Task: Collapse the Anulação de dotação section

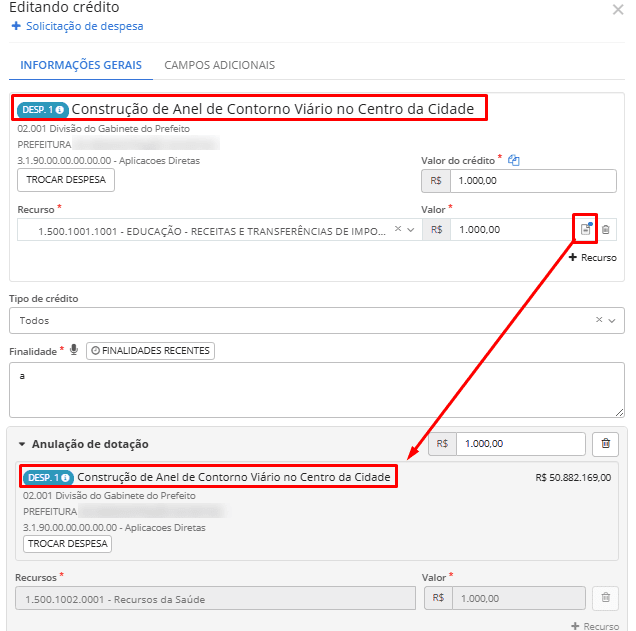Action: coord(22,444)
